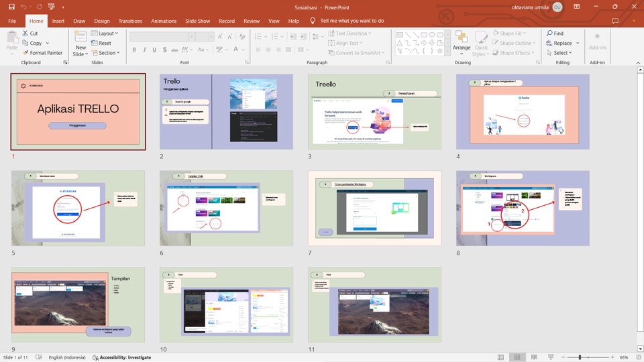Select slide 9 Tampilan thumbnail
644x362 pixels.
[x=78, y=304]
